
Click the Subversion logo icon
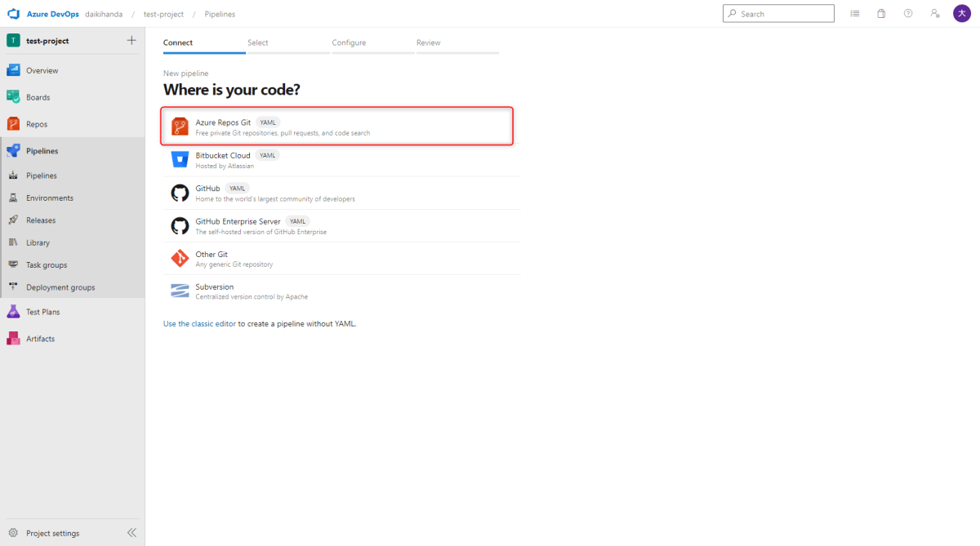[180, 291]
